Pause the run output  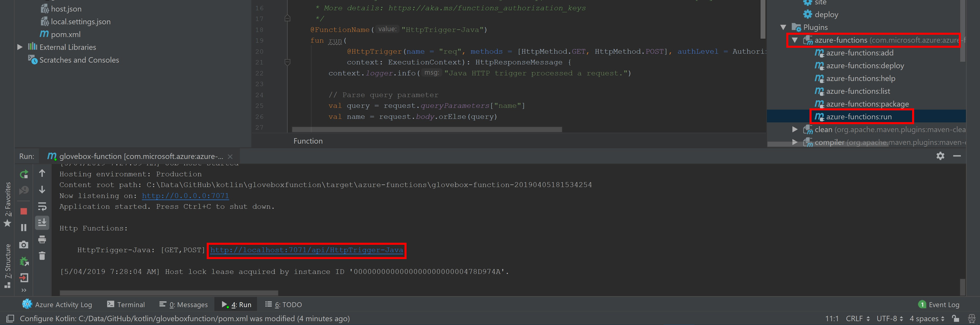(x=23, y=227)
